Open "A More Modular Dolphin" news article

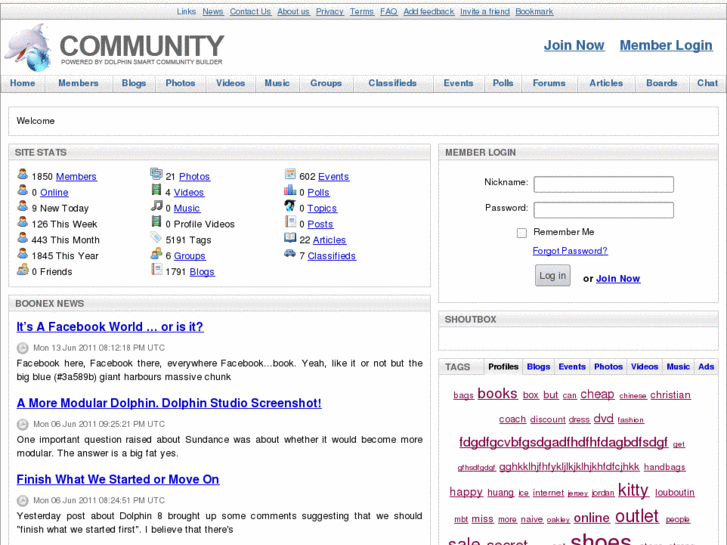[169, 403]
